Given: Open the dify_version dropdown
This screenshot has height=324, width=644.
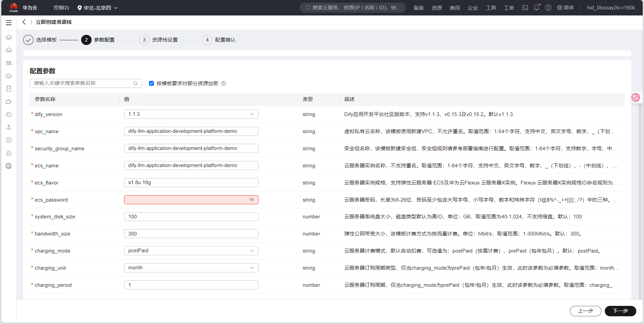Looking at the screenshot, I should [x=191, y=114].
